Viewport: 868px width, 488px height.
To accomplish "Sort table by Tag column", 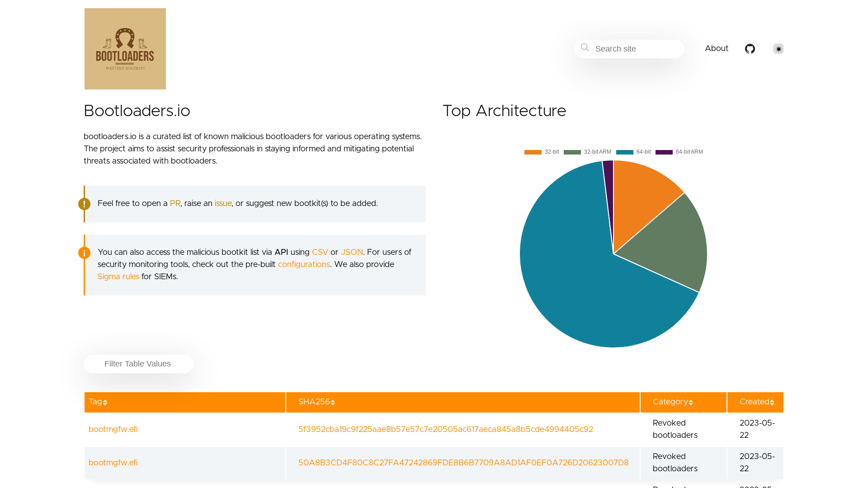I will pos(185,402).
